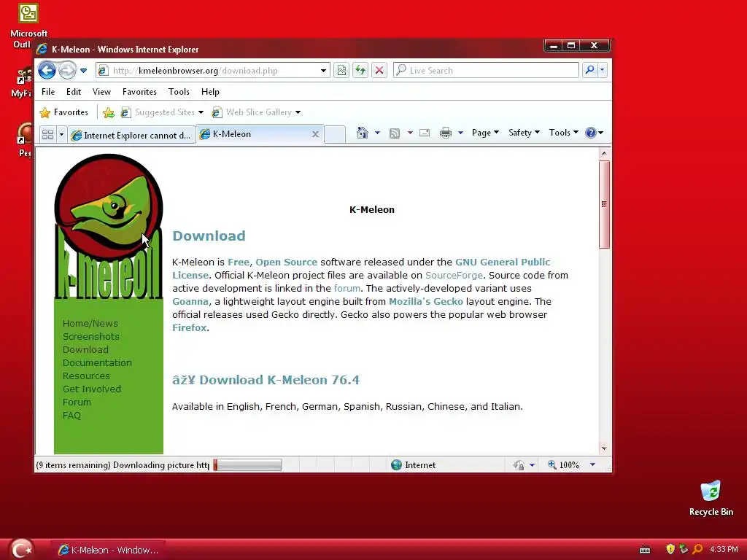
Task: Open the Favorites star button
Action: click(x=64, y=112)
